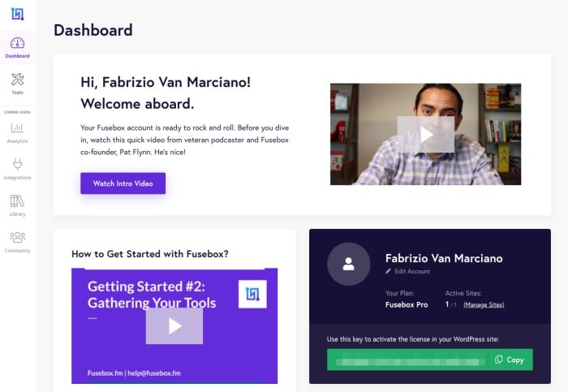Copy the license key

click(x=510, y=359)
